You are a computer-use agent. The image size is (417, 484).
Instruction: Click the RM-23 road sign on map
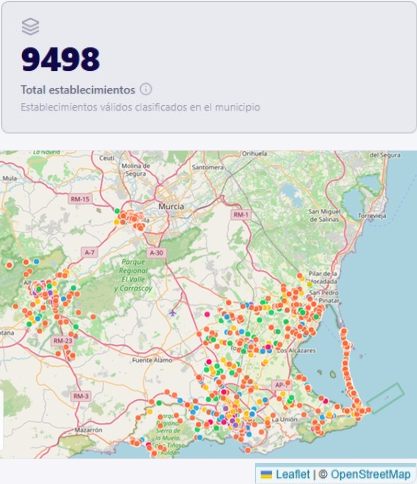coord(63,341)
